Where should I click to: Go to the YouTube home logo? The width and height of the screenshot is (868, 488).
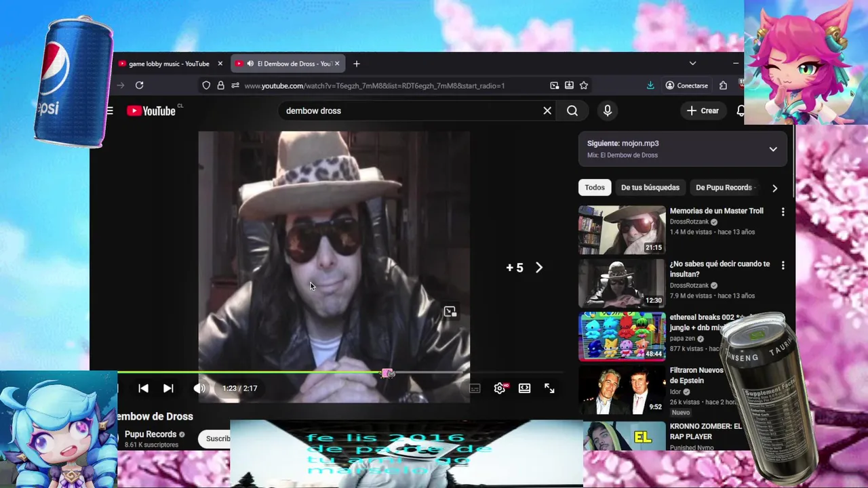152,110
